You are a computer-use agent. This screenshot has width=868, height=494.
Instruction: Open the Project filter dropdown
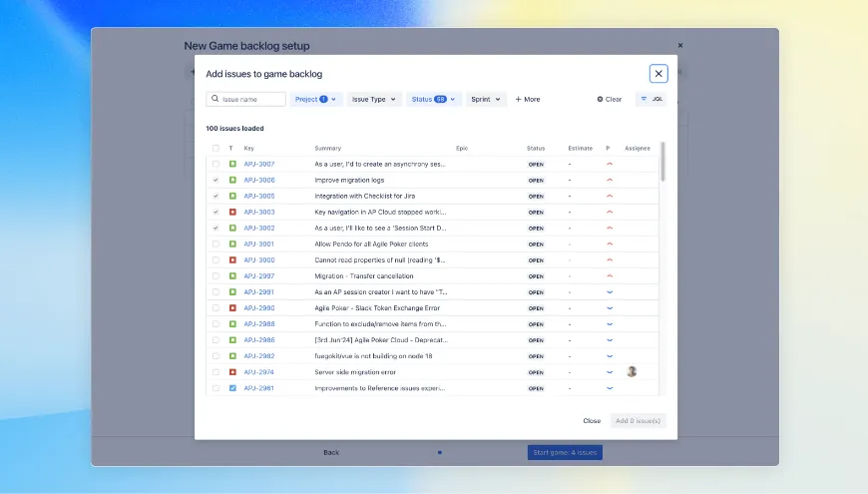pos(316,100)
